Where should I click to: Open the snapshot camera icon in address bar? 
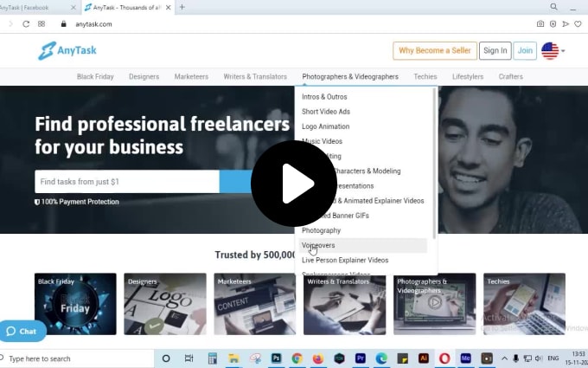coord(540,24)
